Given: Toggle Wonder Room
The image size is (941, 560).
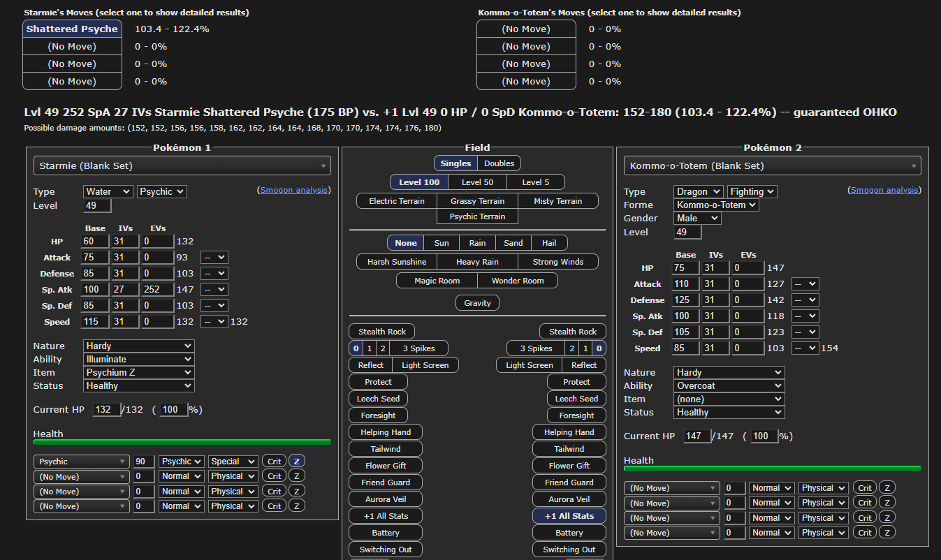Looking at the screenshot, I should [x=518, y=281].
